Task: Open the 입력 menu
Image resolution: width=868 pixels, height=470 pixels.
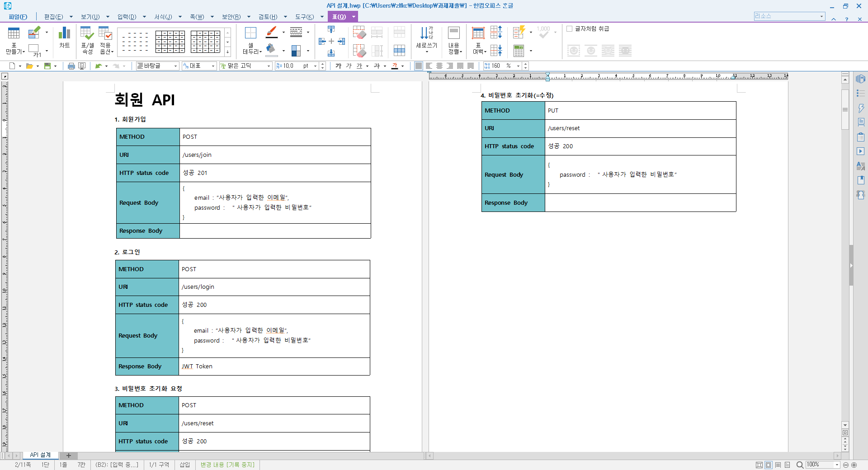Action: tap(127, 17)
